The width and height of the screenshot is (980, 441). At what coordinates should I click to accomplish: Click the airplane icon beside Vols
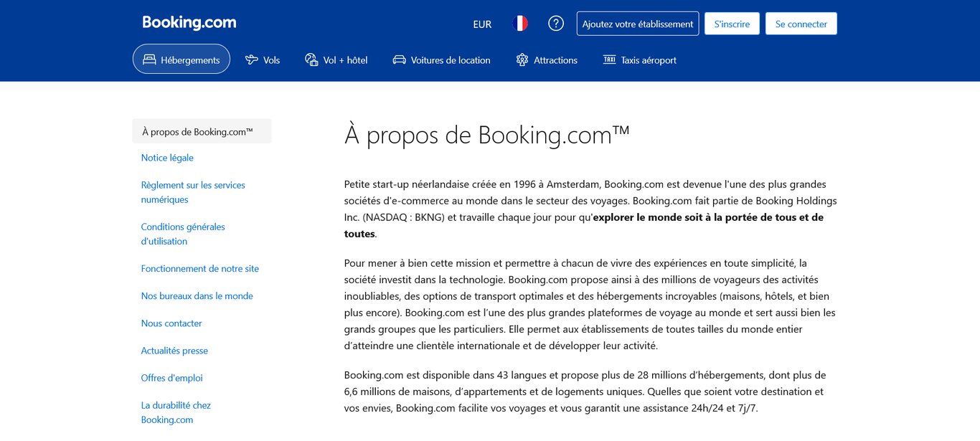(x=251, y=60)
